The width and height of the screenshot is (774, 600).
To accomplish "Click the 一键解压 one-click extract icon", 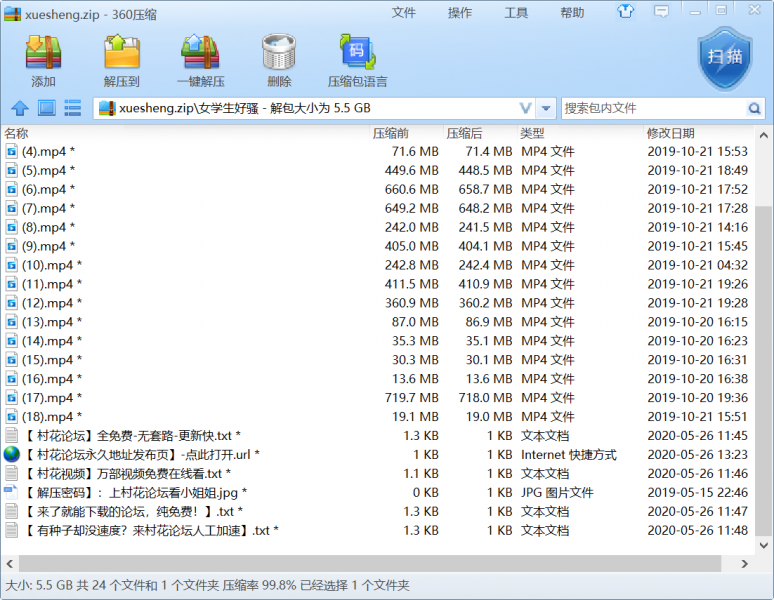I will click(x=201, y=58).
